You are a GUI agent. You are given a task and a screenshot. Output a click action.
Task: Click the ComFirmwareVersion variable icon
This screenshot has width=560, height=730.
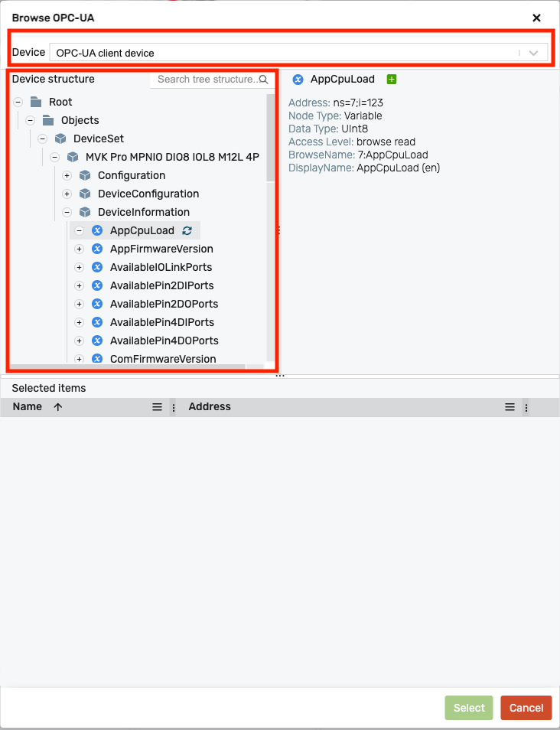97,359
